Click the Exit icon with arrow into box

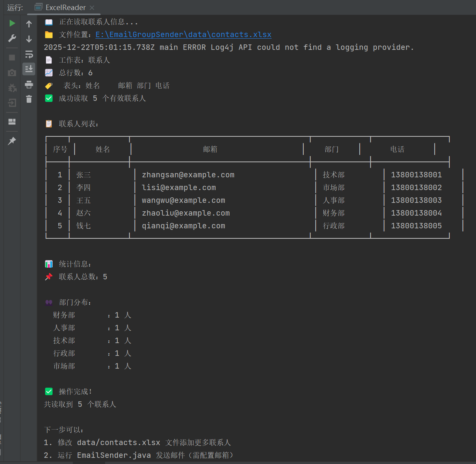coord(12,103)
